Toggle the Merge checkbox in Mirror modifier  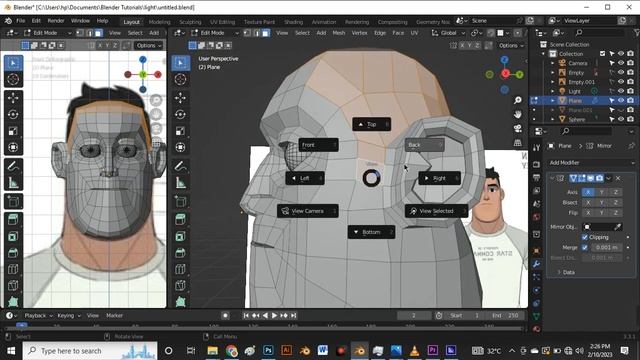coord(584,247)
